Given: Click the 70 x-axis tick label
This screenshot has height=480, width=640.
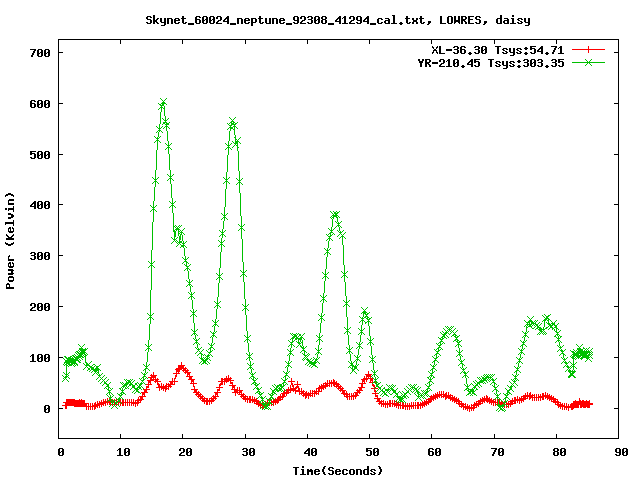Looking at the screenshot, I should click(x=497, y=452).
